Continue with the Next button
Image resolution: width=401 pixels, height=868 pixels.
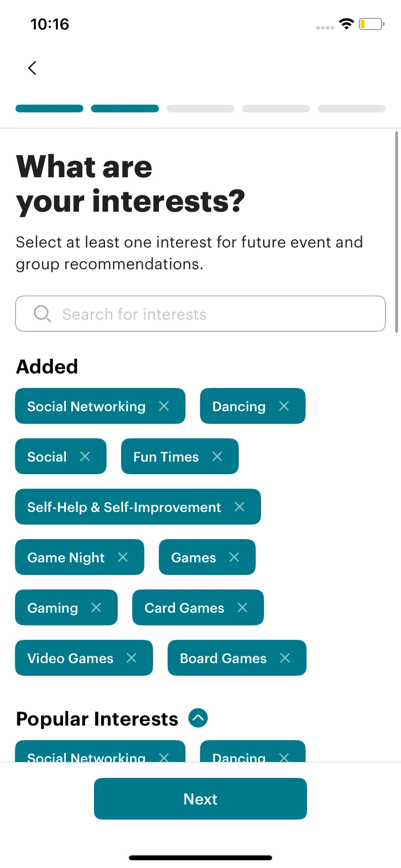pyautogui.click(x=200, y=799)
